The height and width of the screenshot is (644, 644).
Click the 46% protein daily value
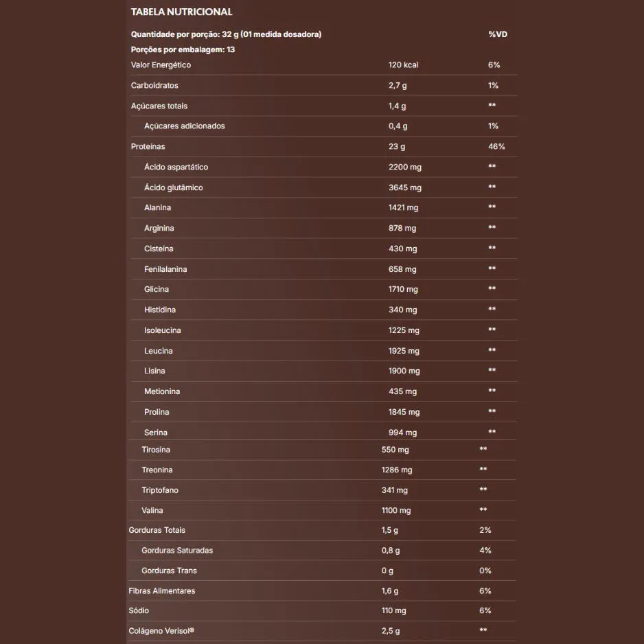[496, 147]
